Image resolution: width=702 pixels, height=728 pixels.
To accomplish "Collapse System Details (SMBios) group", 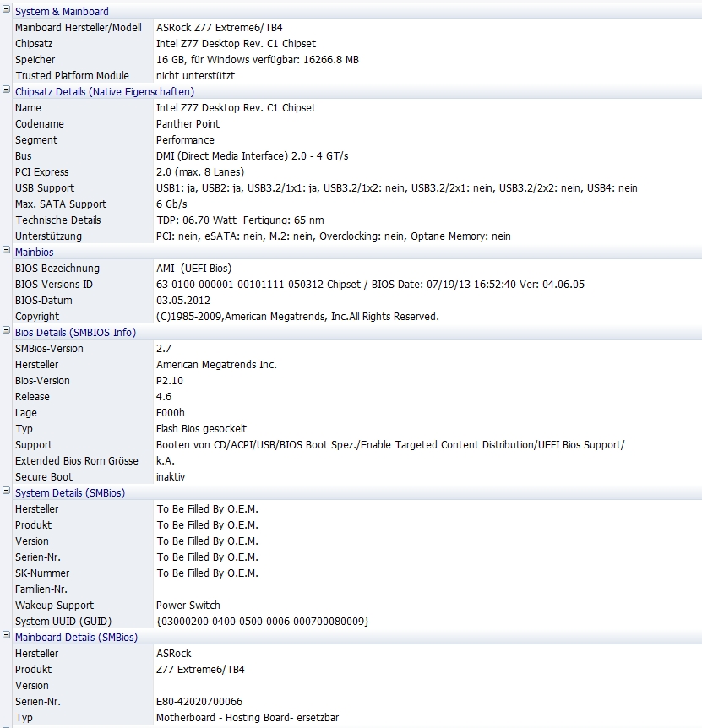I will click(x=7, y=491).
